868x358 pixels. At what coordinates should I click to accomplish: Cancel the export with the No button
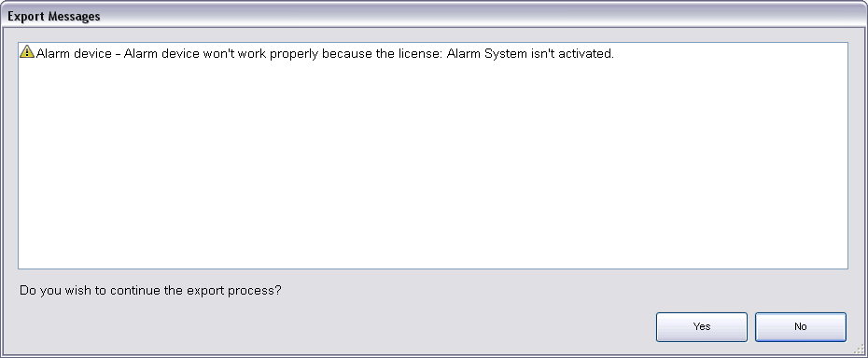tap(801, 327)
